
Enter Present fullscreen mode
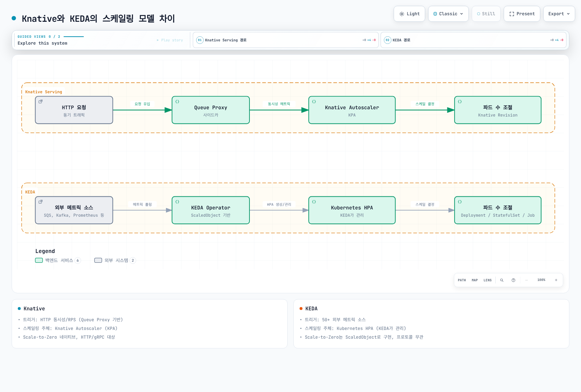click(522, 14)
